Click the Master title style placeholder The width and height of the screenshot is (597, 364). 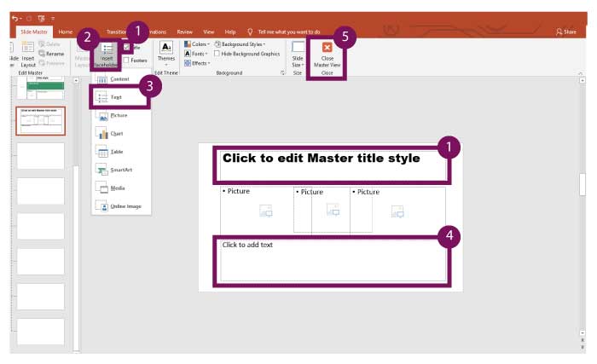tap(332, 165)
